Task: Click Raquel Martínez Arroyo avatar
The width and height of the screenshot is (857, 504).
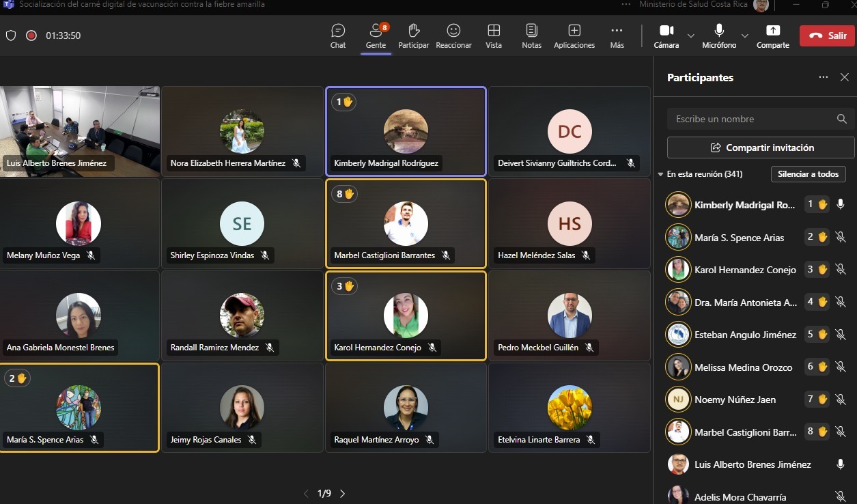Action: (x=406, y=408)
